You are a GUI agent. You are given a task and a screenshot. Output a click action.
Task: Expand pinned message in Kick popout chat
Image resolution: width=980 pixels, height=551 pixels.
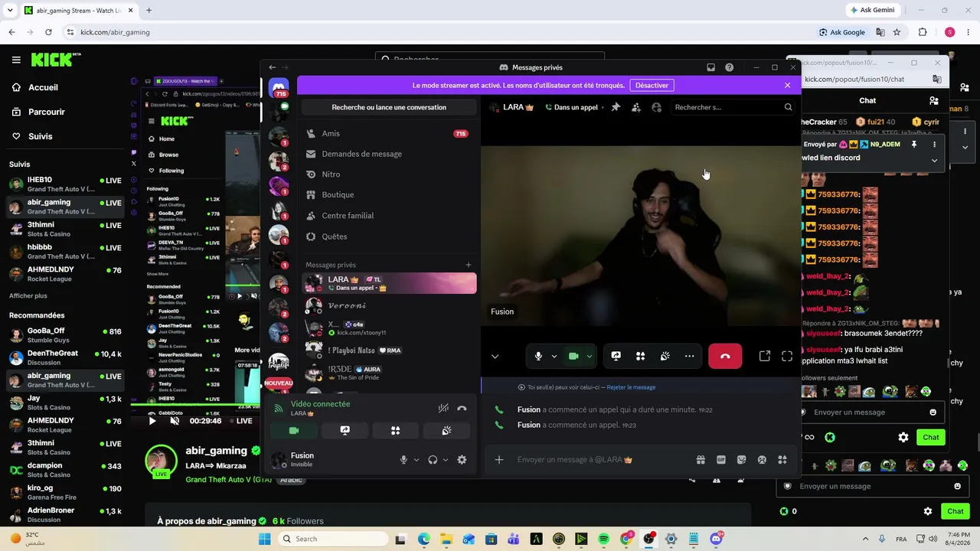pos(934,160)
